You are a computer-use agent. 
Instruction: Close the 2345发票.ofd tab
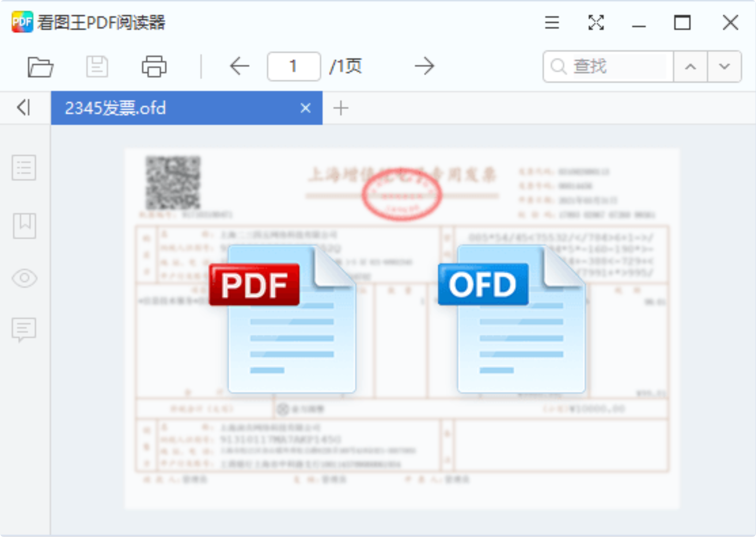point(306,108)
